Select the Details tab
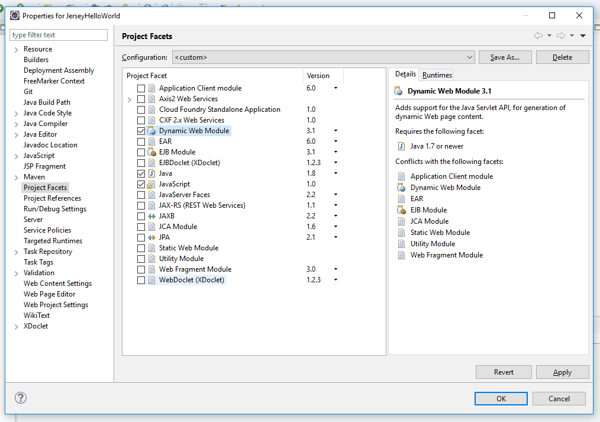Screen dimensions: 600x422 [405, 75]
